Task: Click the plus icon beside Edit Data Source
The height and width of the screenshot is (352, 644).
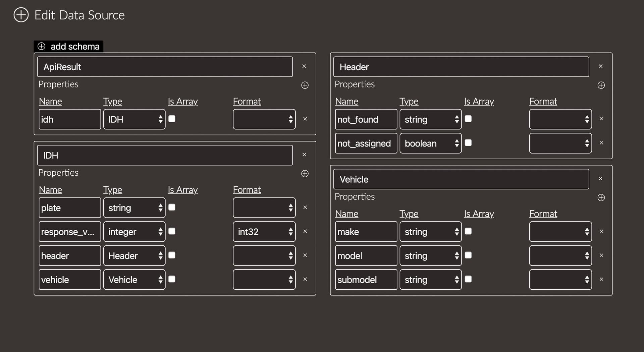Action: pyautogui.click(x=21, y=15)
